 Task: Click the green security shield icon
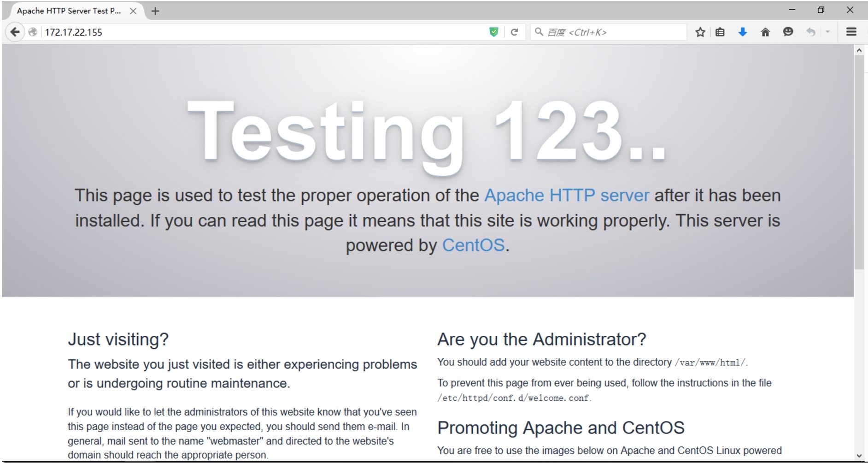coord(493,32)
